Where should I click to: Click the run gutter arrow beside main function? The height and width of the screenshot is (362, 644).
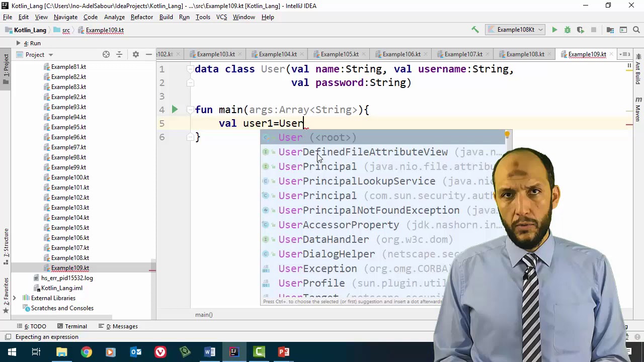[175, 109]
